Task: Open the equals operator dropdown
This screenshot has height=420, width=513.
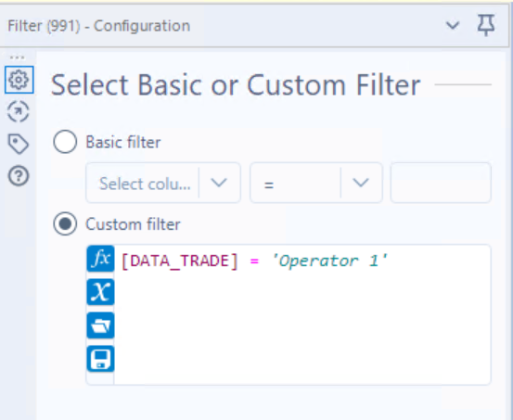Action: coord(316,183)
